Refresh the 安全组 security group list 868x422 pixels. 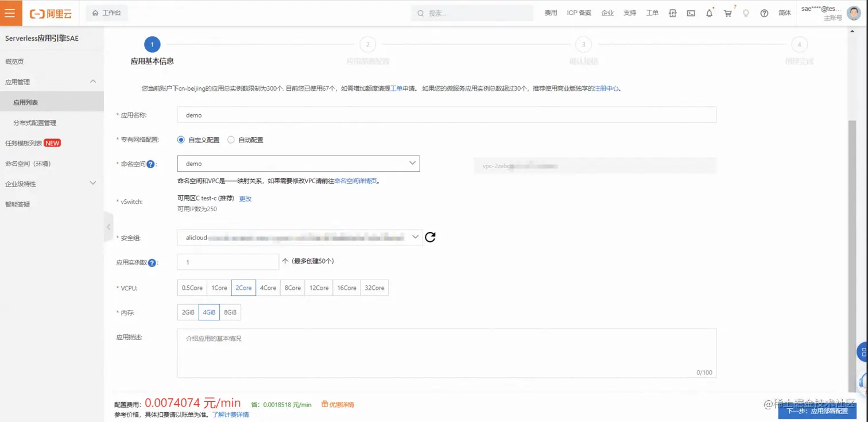[x=430, y=237]
